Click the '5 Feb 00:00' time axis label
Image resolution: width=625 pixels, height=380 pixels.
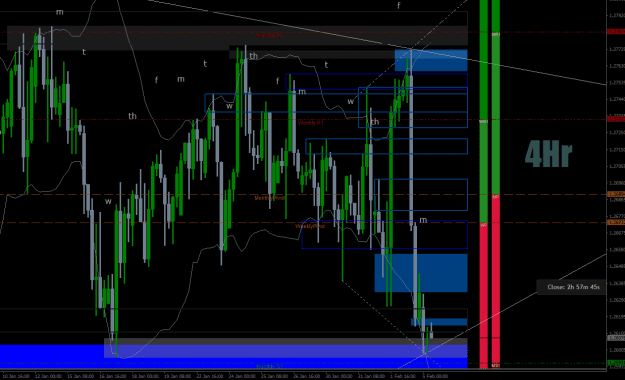(435, 376)
